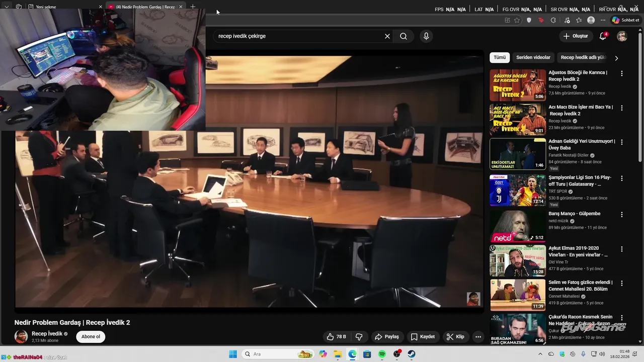
Task: Open Microsoft Store from taskbar
Action: tap(367, 354)
